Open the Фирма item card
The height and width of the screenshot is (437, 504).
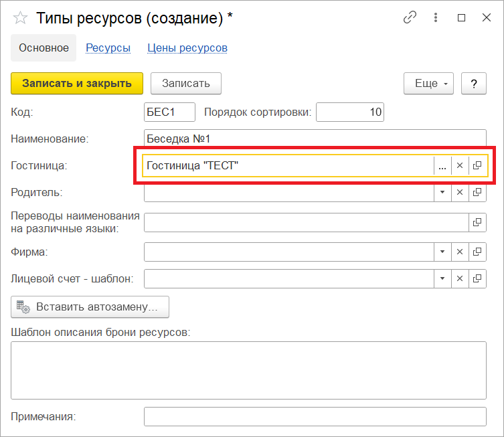point(477,252)
